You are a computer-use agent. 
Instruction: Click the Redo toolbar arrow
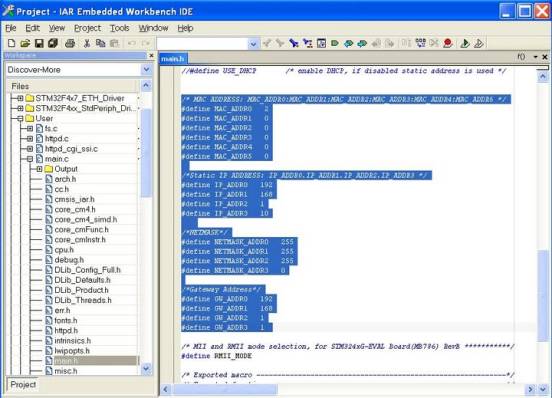(146, 43)
